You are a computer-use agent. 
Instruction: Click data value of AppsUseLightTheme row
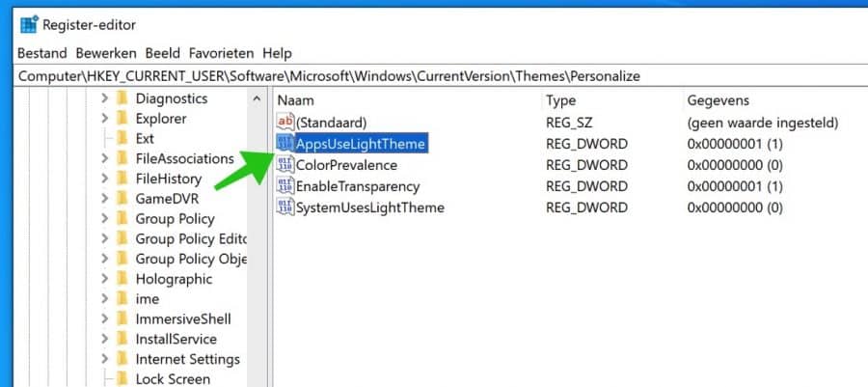pos(735,144)
